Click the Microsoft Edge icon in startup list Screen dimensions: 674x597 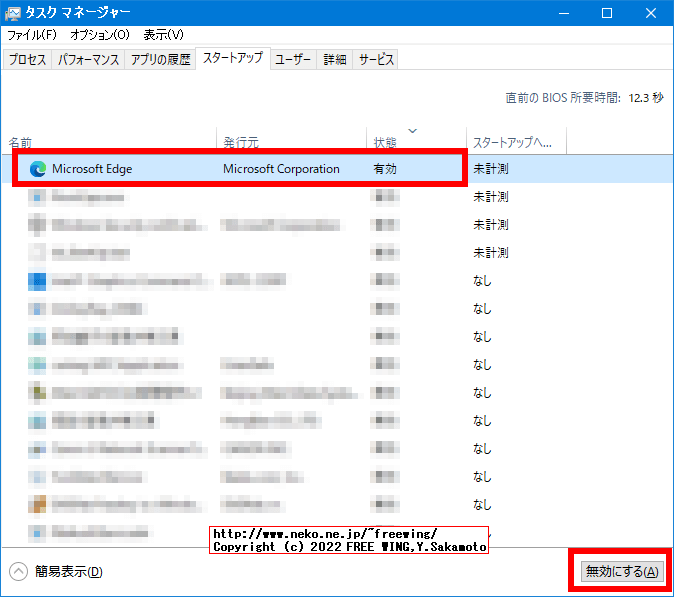click(38, 169)
